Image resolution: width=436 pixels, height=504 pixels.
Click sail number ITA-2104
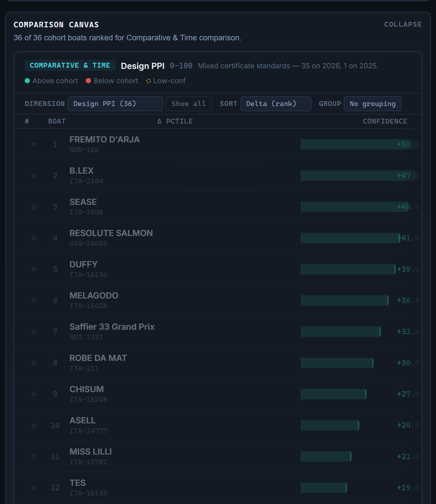86,181
